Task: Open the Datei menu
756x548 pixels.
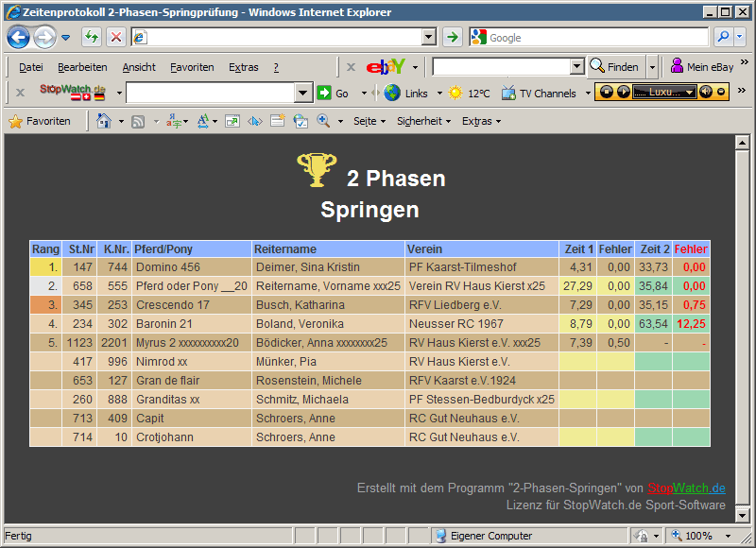Action: tap(31, 67)
